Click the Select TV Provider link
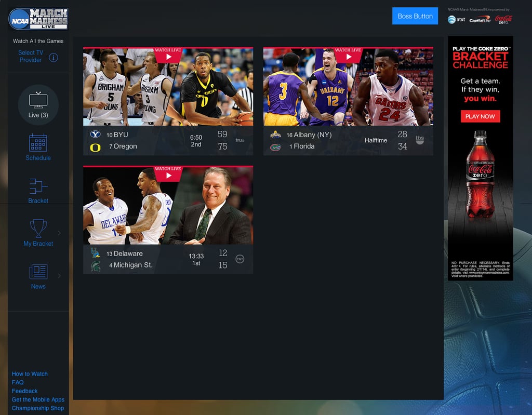This screenshot has width=532, height=415. point(31,56)
